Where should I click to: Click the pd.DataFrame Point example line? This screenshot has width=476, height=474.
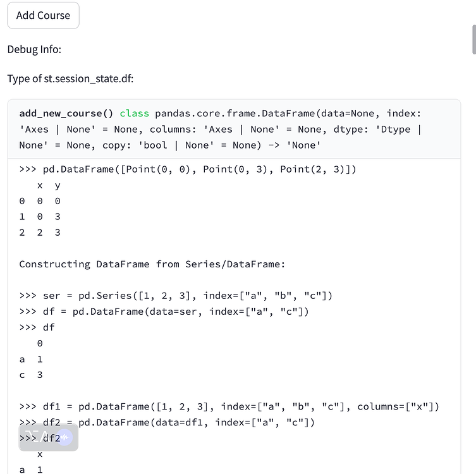point(188,169)
